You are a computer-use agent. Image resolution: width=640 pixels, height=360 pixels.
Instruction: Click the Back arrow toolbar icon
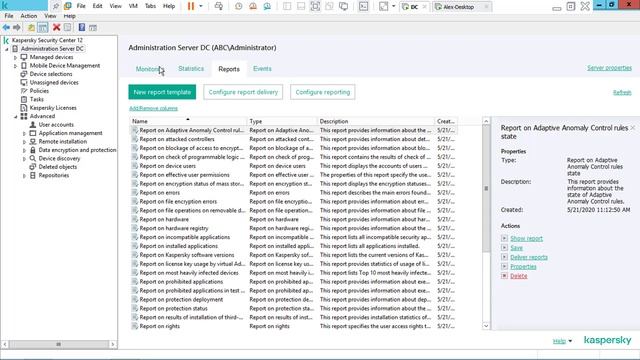coord(6,27)
